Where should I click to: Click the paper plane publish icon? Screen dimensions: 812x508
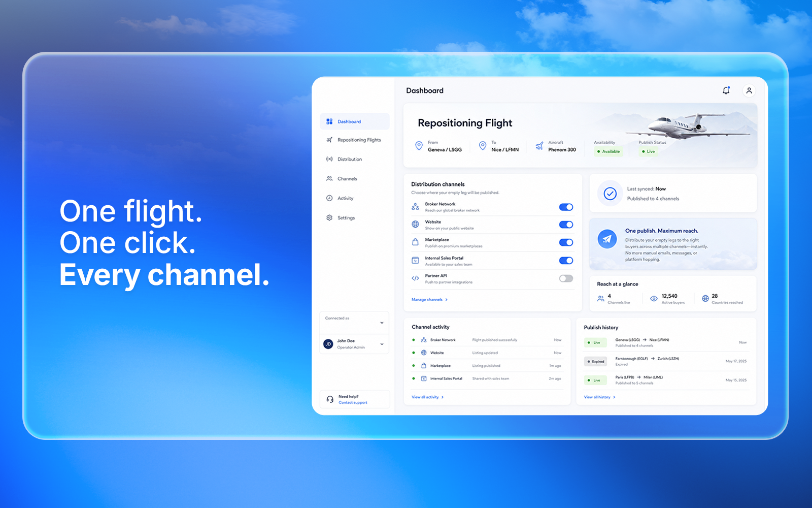[607, 239]
